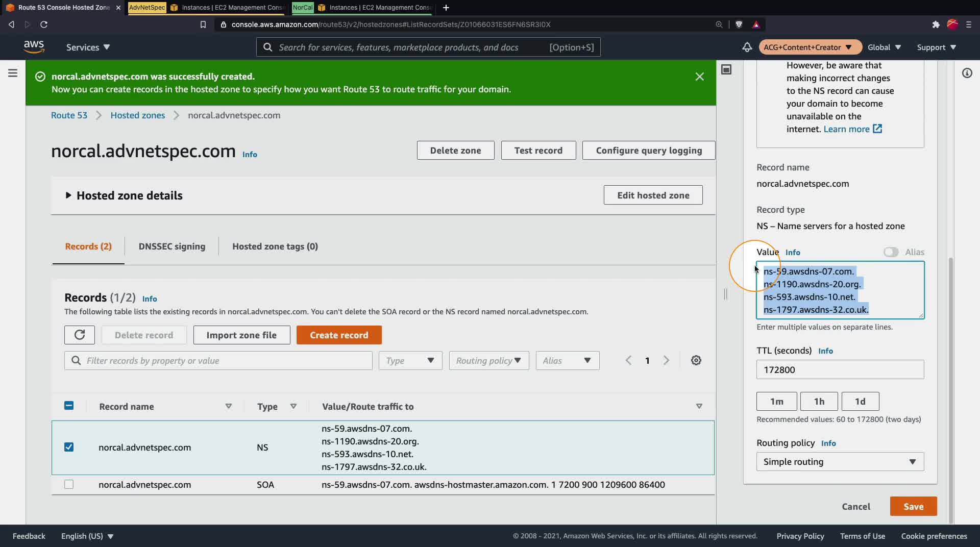Open the info panel icon on far right
980x547 pixels.
967,73
